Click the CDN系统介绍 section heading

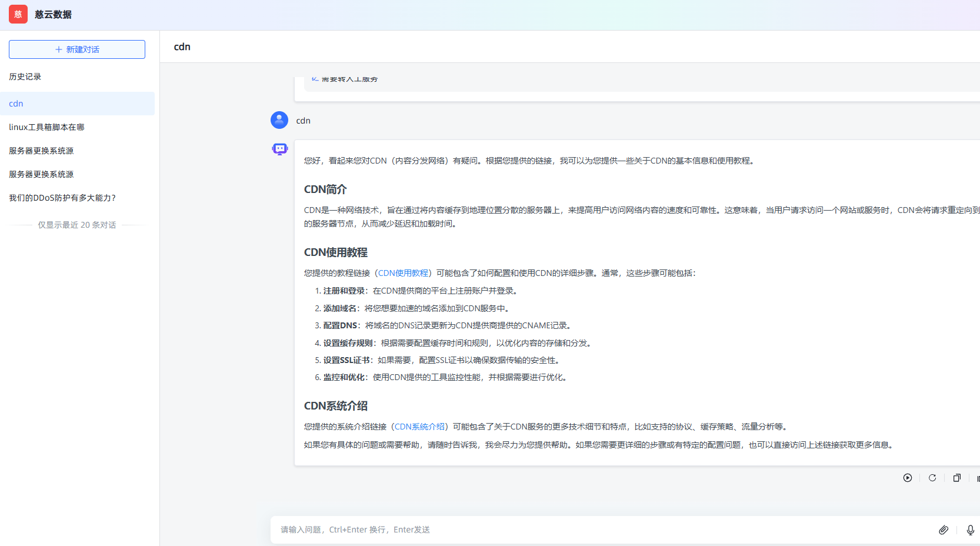click(336, 406)
